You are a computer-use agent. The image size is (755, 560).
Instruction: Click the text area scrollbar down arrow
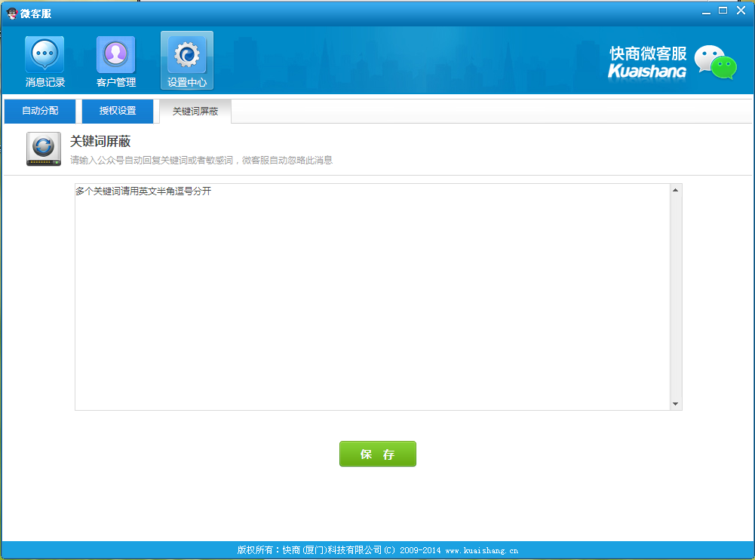(676, 404)
